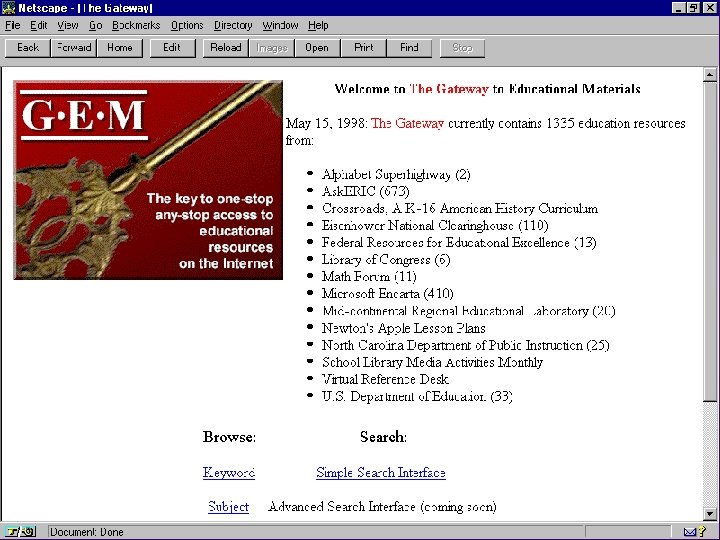This screenshot has width=720, height=540.
Task: Click the Back toolbar button
Action: pos(28,48)
